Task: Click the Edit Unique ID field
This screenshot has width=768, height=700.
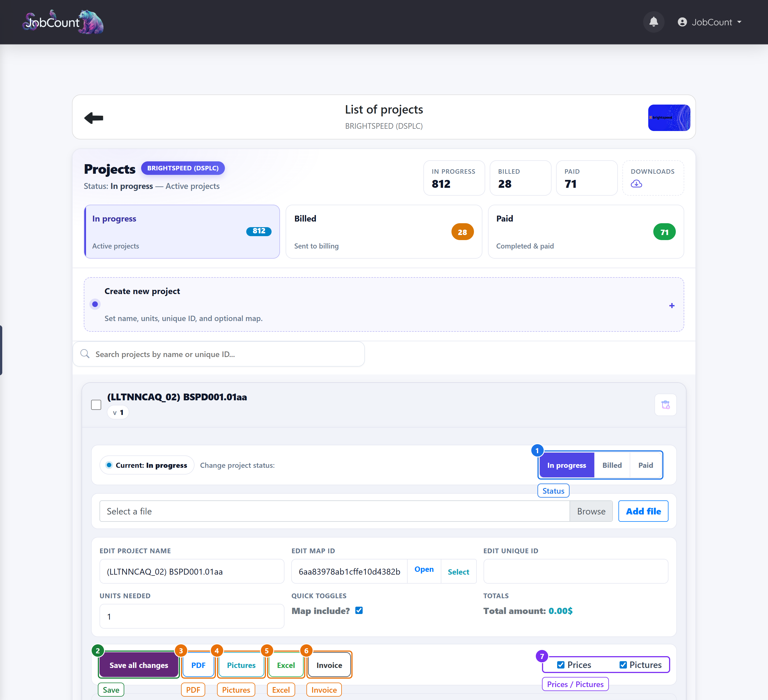Action: (x=576, y=571)
